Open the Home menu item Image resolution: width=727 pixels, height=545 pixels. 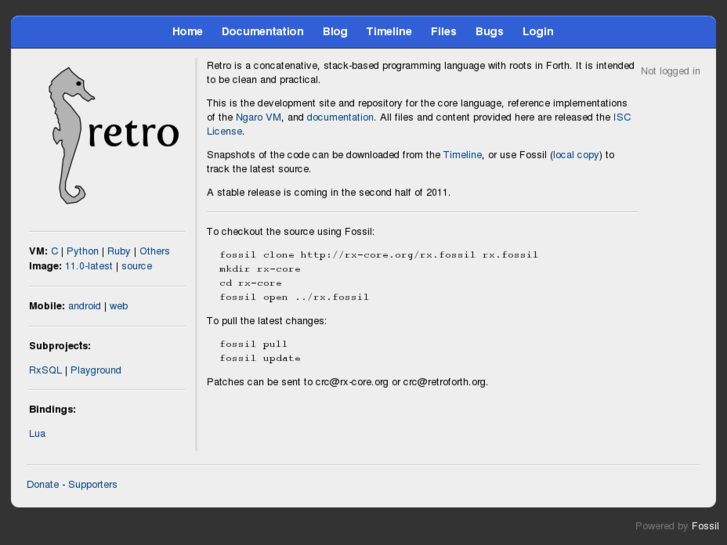pyautogui.click(x=187, y=32)
